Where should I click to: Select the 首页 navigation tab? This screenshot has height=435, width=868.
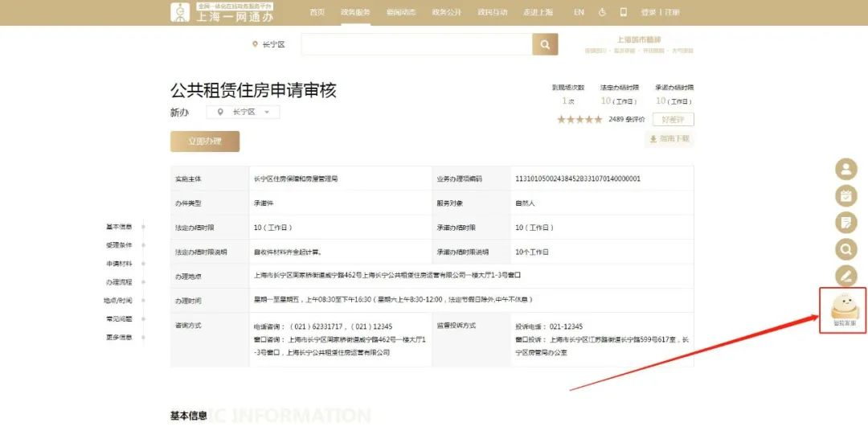317,12
